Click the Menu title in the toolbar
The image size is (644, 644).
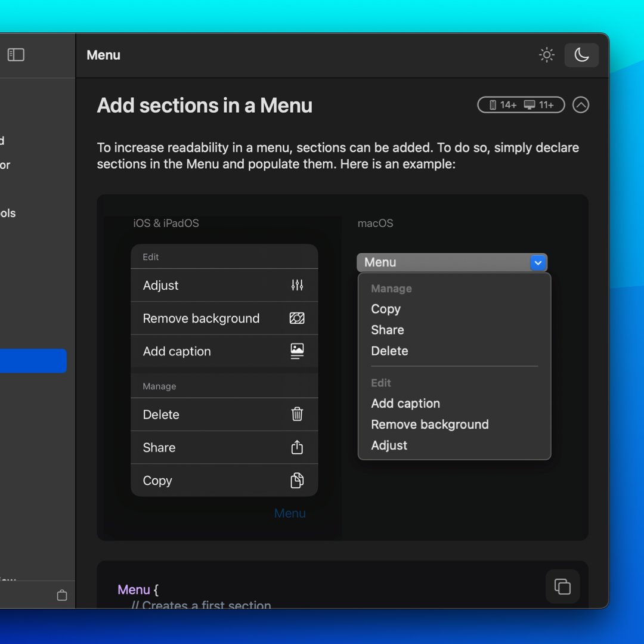pos(103,55)
